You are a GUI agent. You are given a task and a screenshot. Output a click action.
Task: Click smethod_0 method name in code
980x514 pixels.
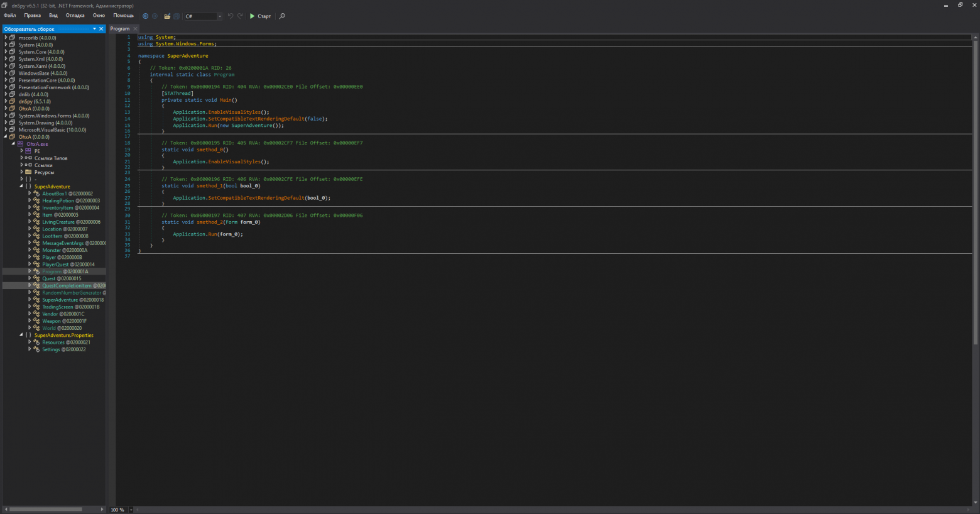(x=210, y=150)
